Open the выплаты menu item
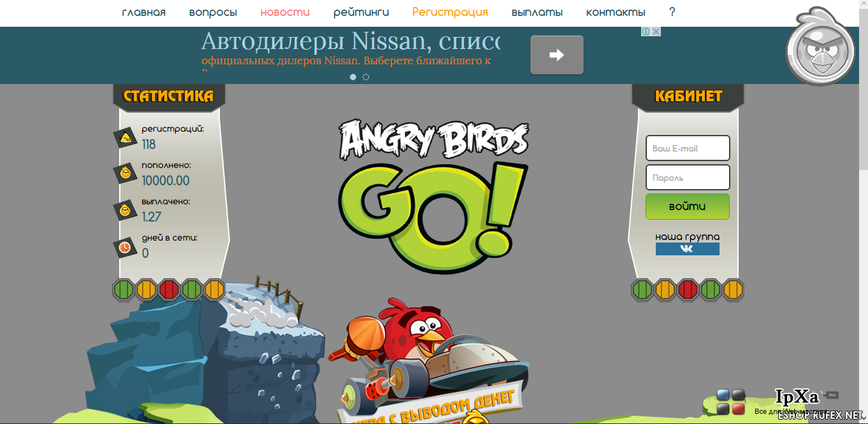 [537, 12]
